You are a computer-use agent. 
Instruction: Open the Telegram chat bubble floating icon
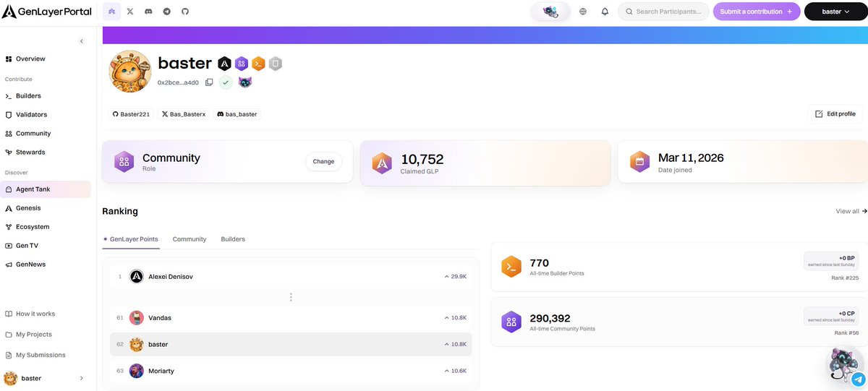point(858,379)
